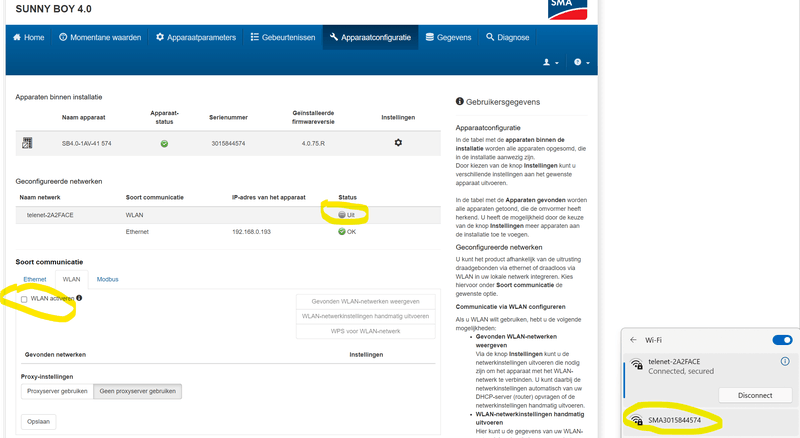Viewport: 800px width, 438px height.
Task: Click magnifier icon of Diagnose
Action: pos(490,37)
